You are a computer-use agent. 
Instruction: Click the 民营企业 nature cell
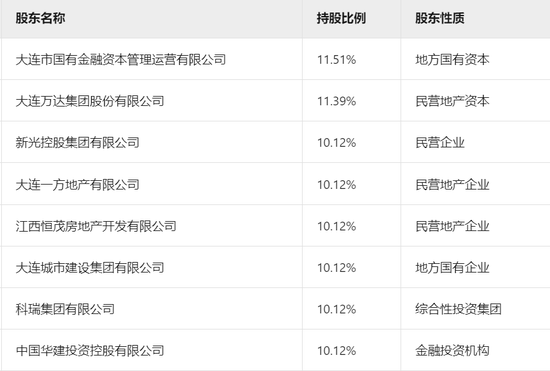pyautogui.click(x=440, y=142)
